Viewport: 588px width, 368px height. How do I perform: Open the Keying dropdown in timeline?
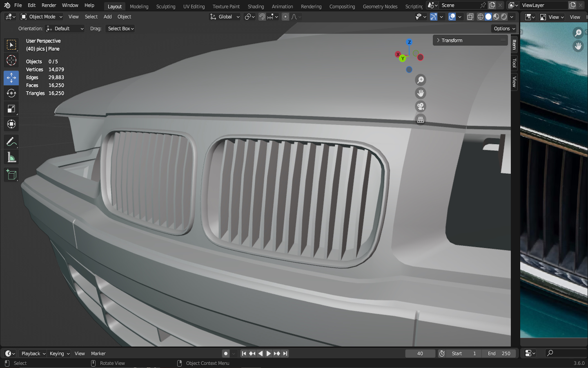click(59, 354)
